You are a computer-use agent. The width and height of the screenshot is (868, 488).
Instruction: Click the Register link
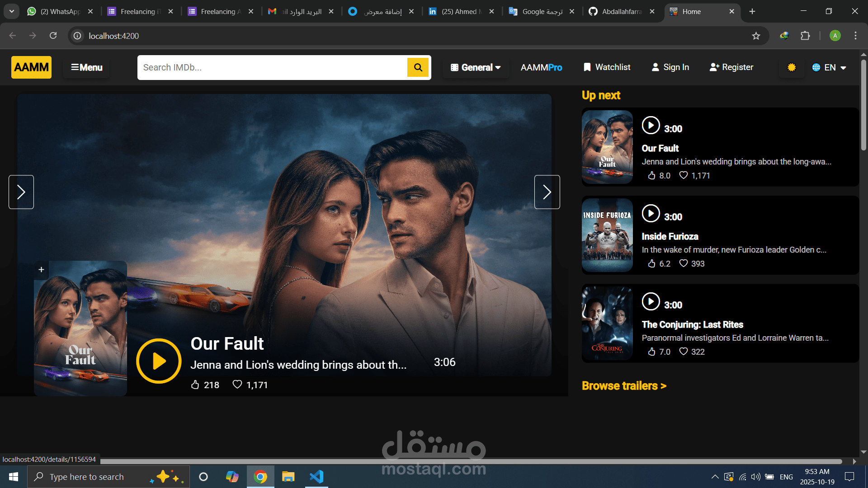coord(731,67)
